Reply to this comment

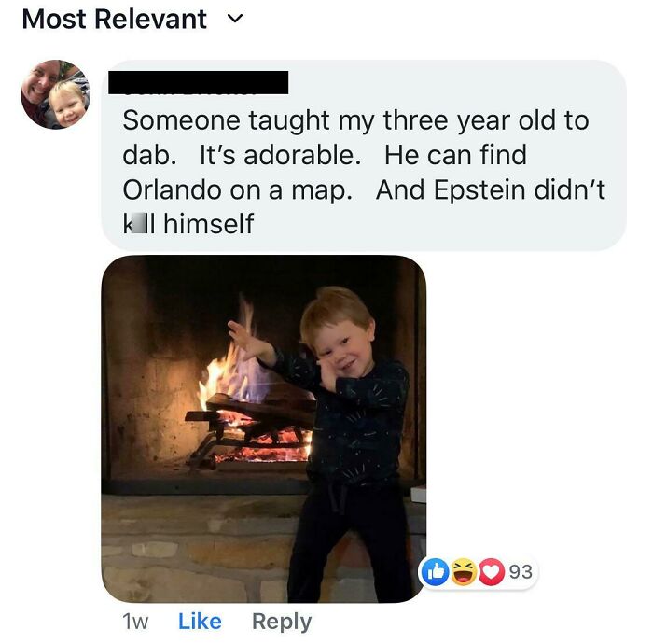point(282,622)
